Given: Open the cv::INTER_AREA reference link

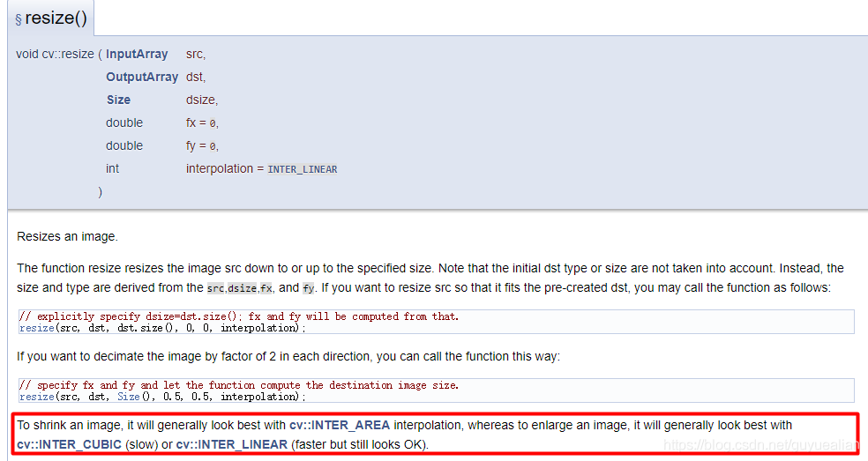Looking at the screenshot, I should pyautogui.click(x=340, y=426).
